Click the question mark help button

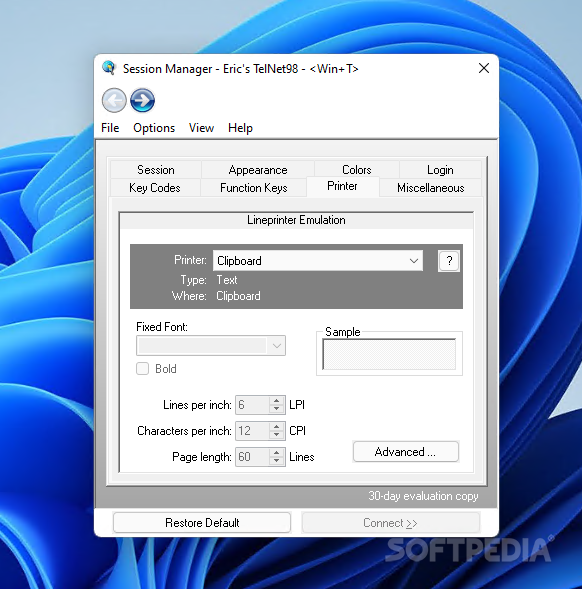[x=449, y=261]
